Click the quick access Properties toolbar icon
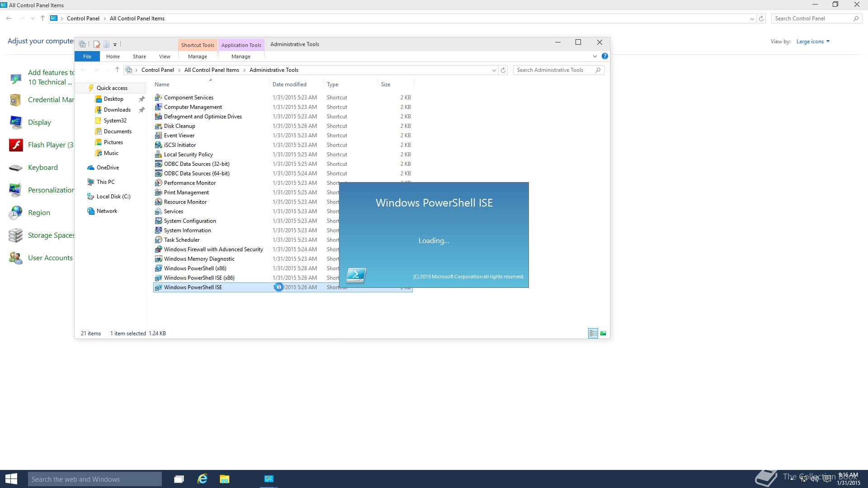The height and width of the screenshot is (488, 868). 96,44
